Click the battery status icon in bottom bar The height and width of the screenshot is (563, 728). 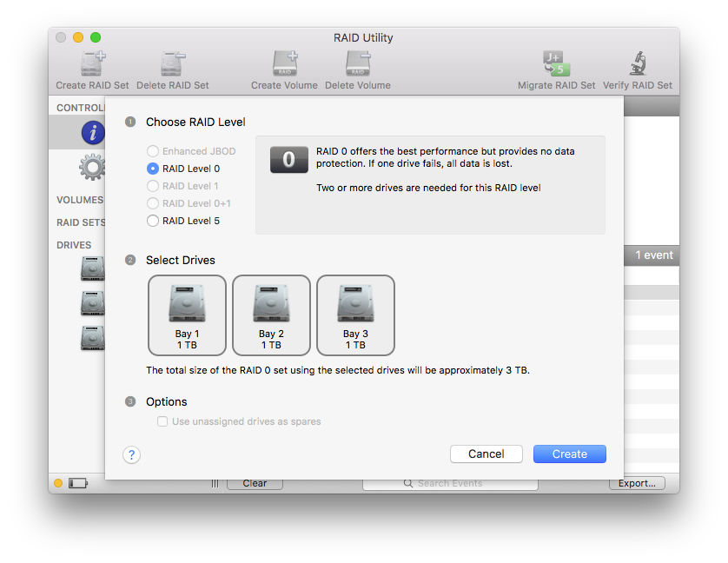[78, 483]
